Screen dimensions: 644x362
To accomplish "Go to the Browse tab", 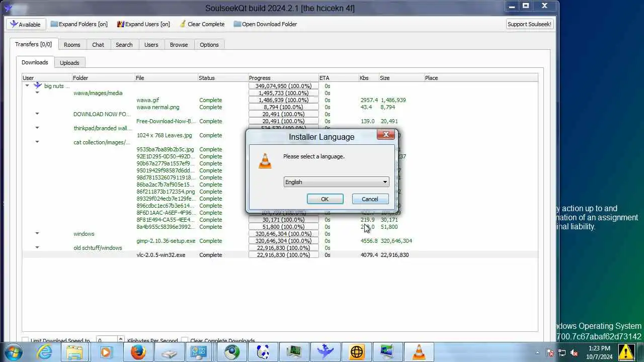I will [179, 45].
